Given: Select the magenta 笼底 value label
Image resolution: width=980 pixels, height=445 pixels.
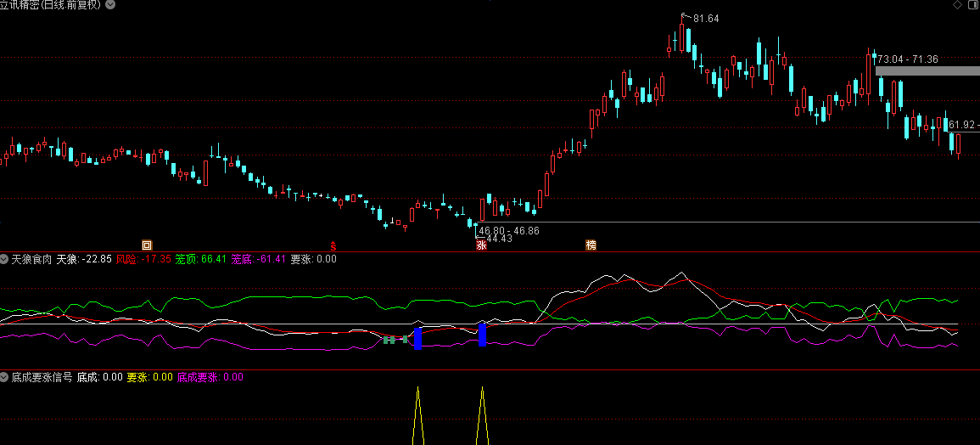Looking at the screenshot, I should (258, 258).
